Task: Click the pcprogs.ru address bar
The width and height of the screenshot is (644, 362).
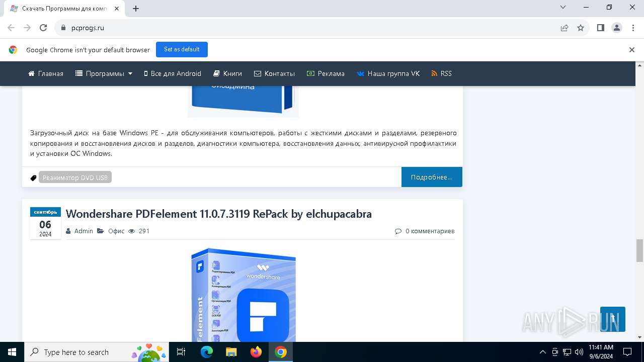Action: 322,28
